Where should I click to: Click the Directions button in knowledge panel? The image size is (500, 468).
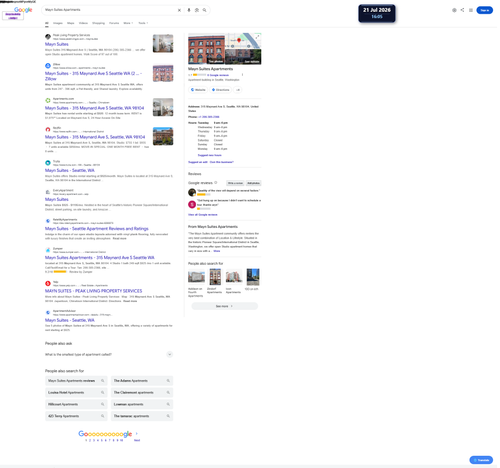click(x=222, y=90)
